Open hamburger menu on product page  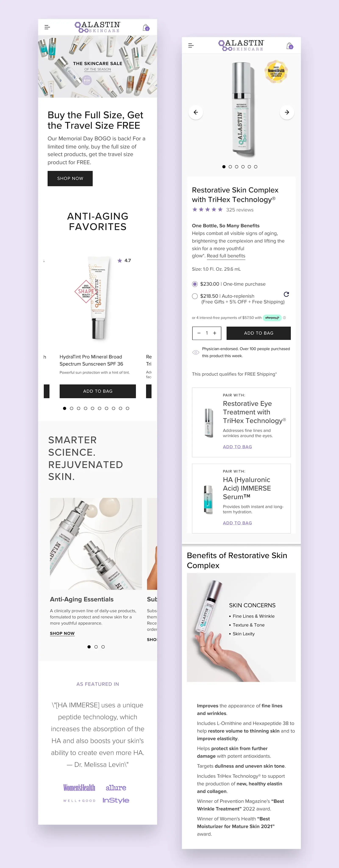tap(191, 46)
